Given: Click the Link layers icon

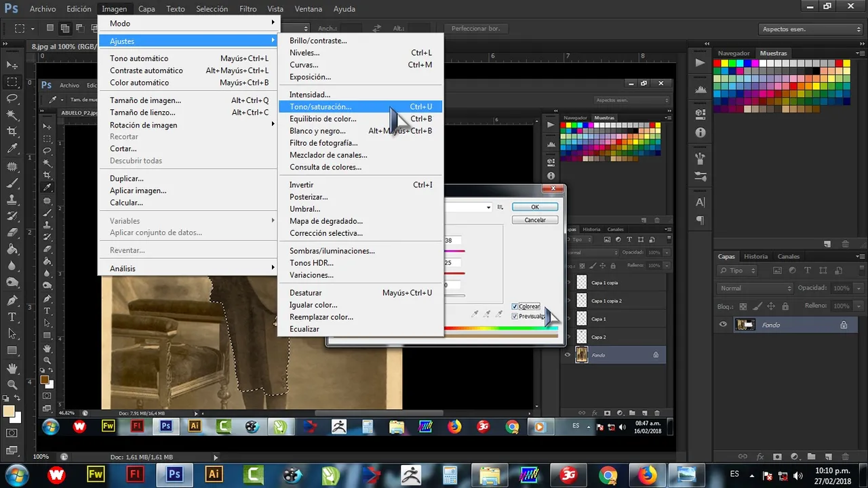Looking at the screenshot, I should [x=743, y=457].
